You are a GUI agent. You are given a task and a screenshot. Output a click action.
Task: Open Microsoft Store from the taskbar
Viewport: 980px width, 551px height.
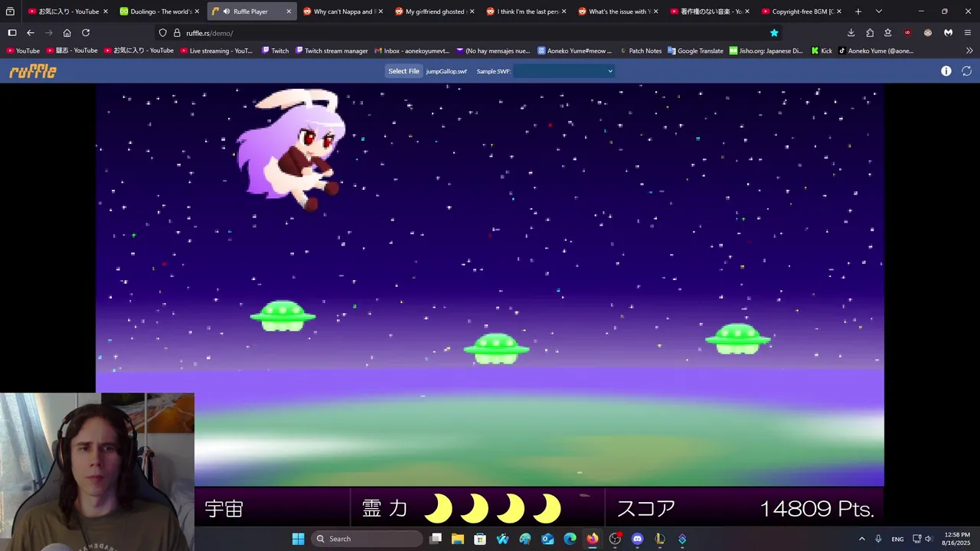point(480,539)
